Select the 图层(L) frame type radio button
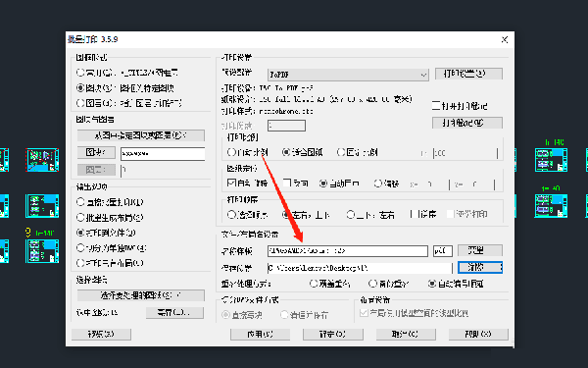This screenshot has width=588, height=368. click(x=80, y=102)
